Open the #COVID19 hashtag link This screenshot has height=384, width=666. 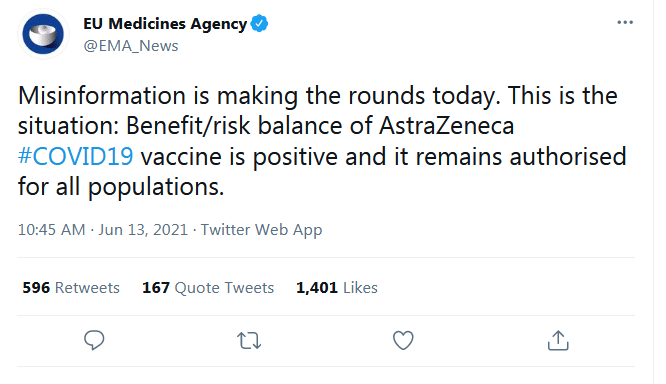76,156
